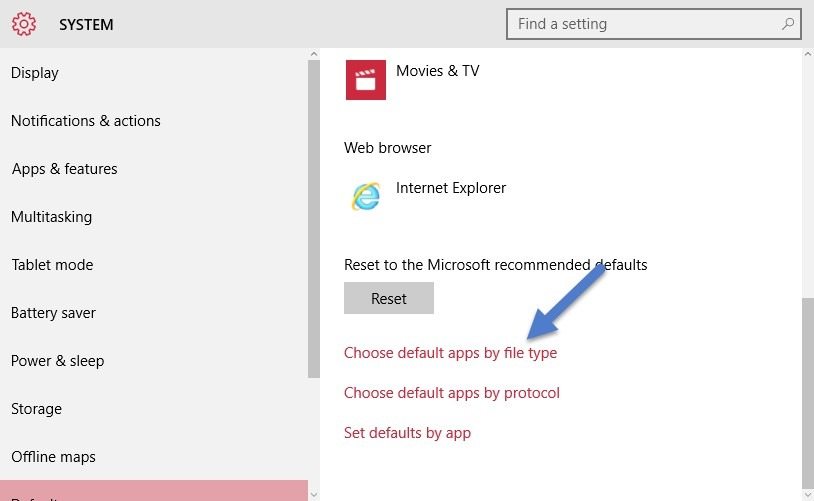Click main pane scrollbar thumb
814x501 pixels.
[x=808, y=393]
